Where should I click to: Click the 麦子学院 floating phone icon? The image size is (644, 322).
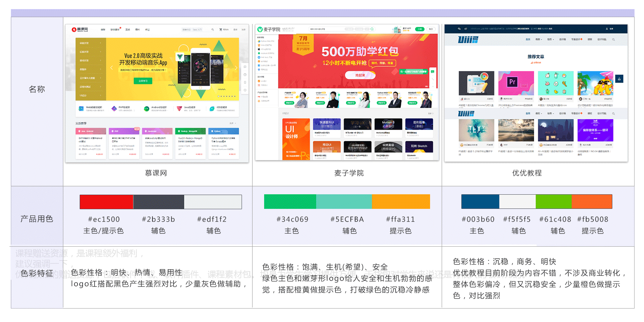point(433,79)
